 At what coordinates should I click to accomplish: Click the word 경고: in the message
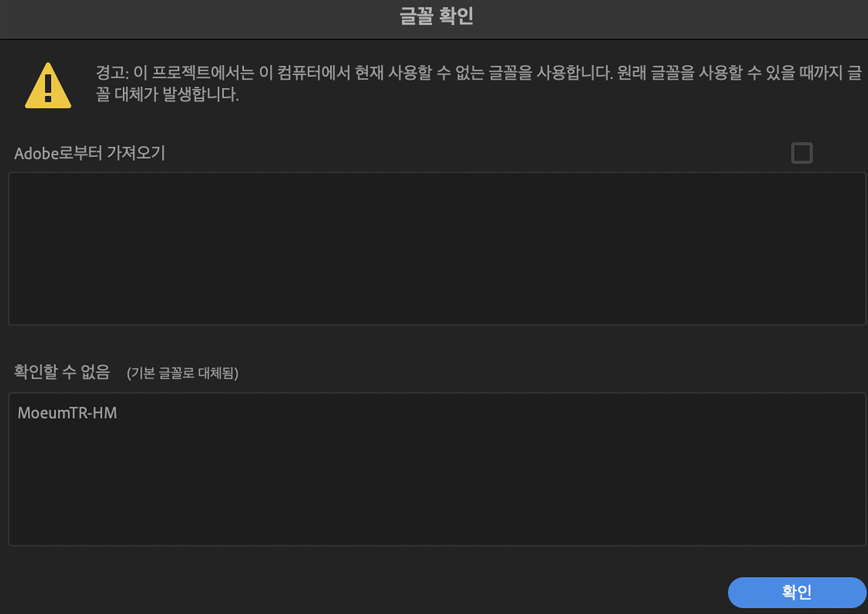coord(112,73)
